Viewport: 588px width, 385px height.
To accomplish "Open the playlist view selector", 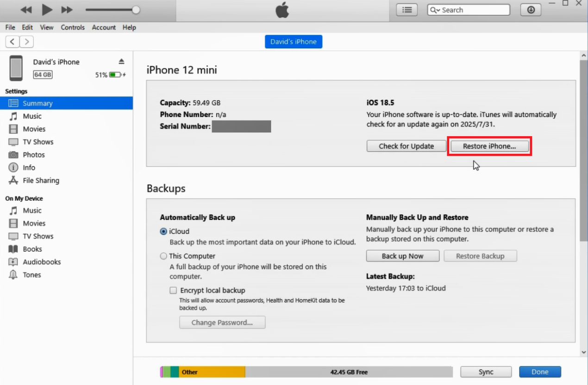I will pos(407,9).
